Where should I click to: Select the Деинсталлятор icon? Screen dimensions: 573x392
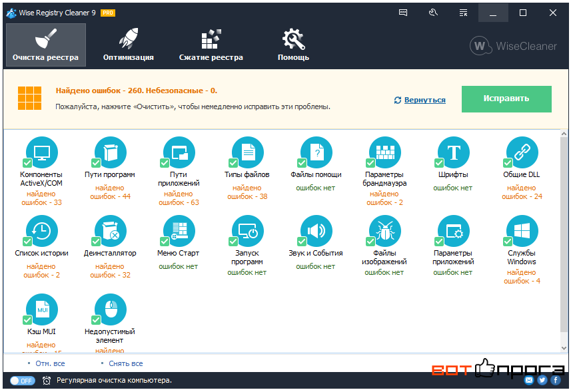pyautogui.click(x=111, y=231)
